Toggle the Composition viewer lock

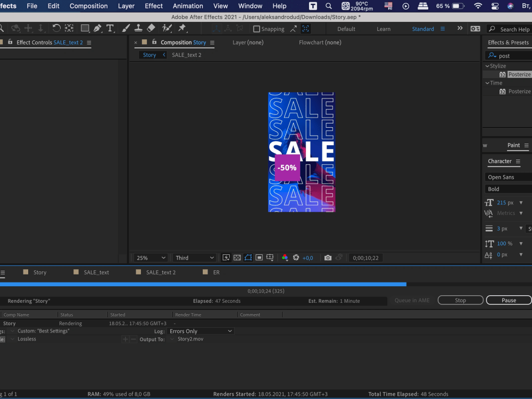tap(154, 41)
